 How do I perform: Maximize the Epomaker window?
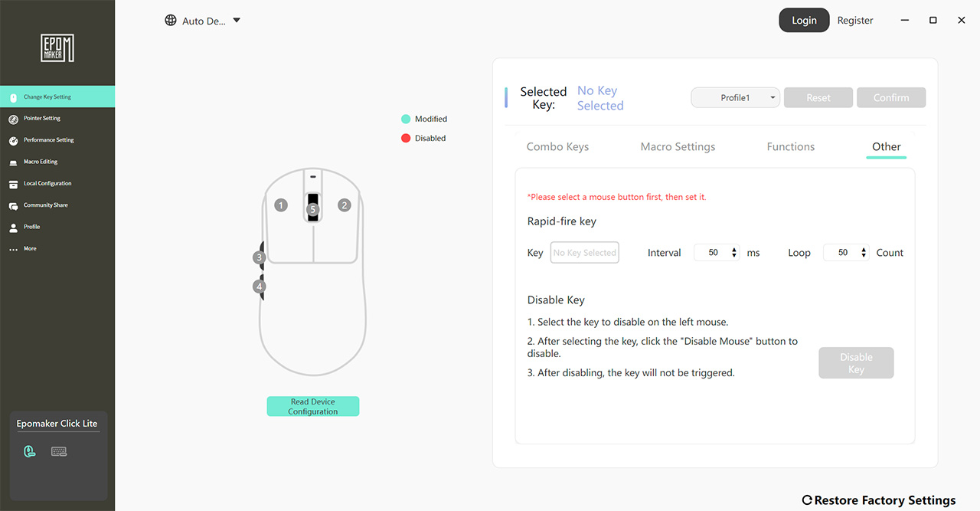click(x=933, y=21)
